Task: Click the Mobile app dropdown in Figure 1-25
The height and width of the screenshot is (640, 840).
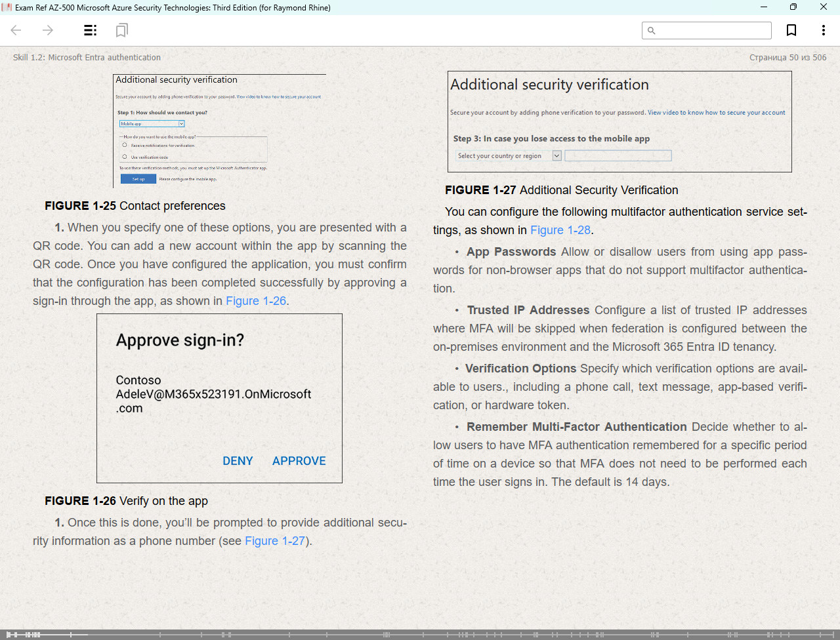Action: pos(152,123)
